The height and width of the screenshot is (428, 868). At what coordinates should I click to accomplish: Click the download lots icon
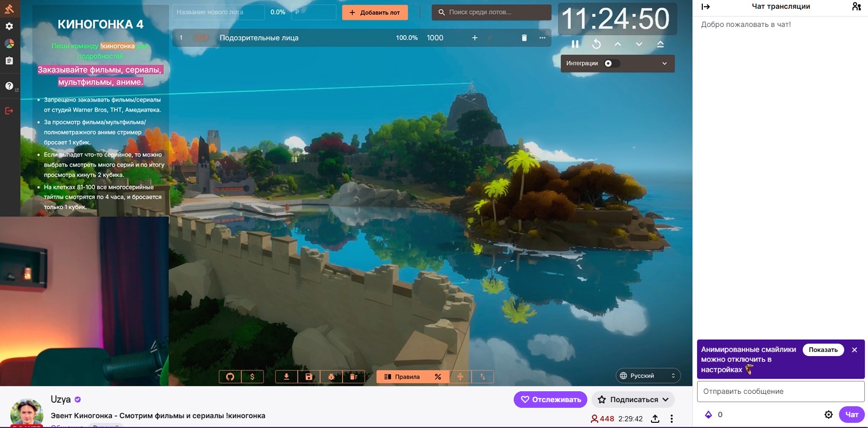(286, 377)
